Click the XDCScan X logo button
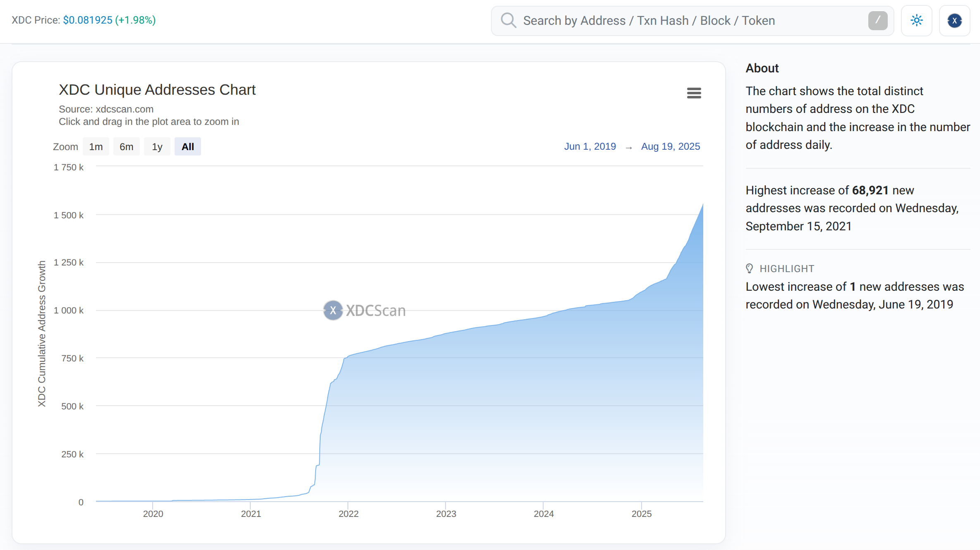 954,20
